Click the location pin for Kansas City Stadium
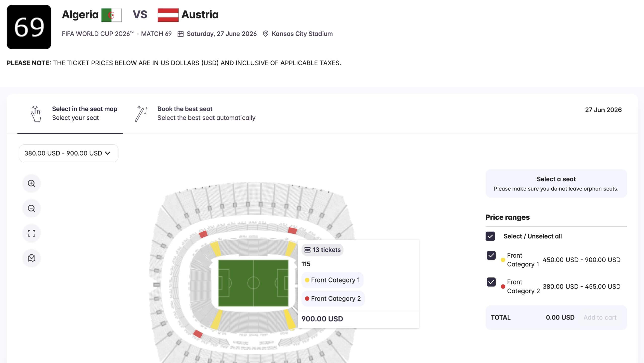Viewport: 644px width, 363px height. pyautogui.click(x=266, y=34)
